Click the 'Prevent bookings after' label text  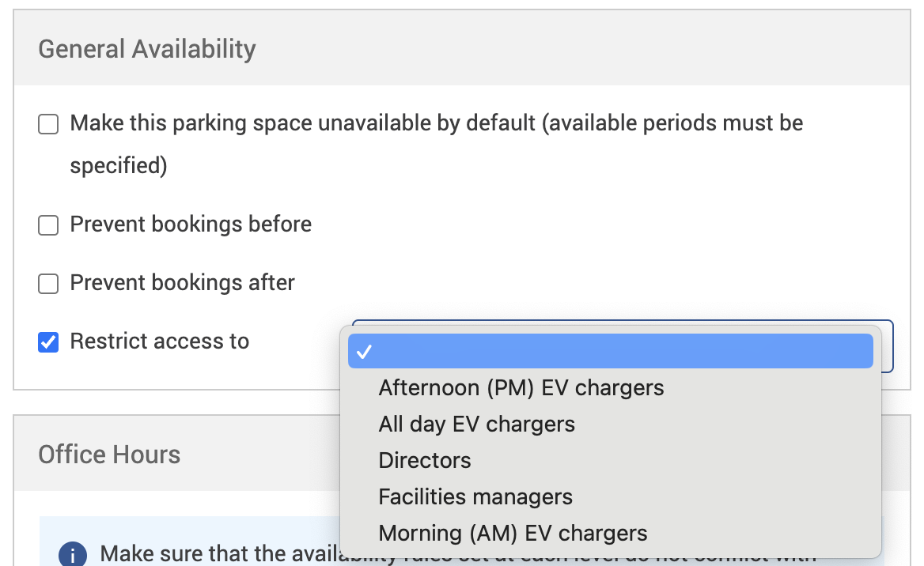click(182, 283)
